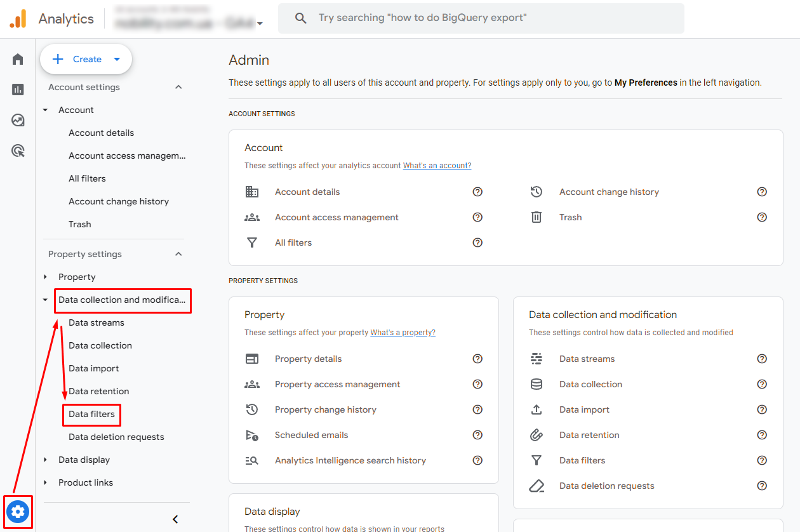Collapse the Account tree node

(x=46, y=110)
